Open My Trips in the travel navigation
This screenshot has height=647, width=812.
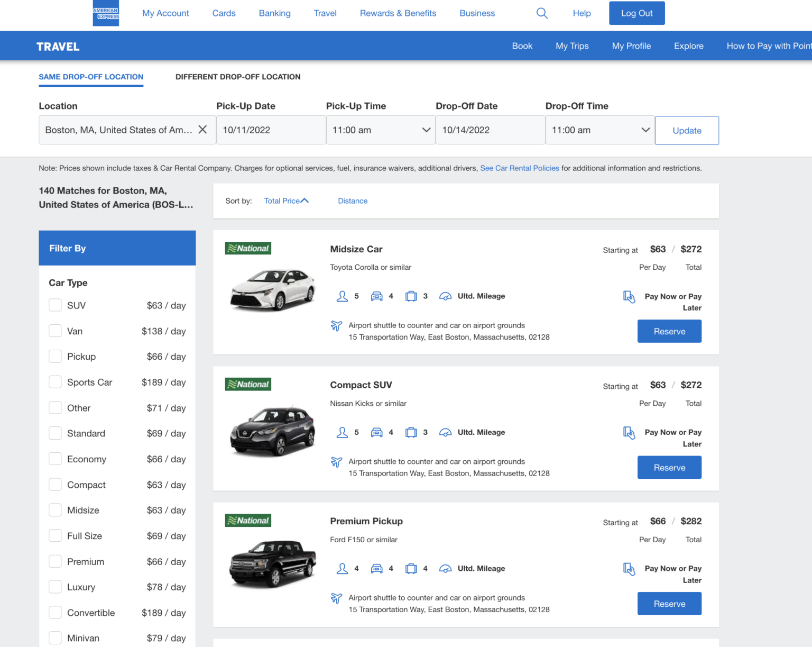click(x=572, y=46)
